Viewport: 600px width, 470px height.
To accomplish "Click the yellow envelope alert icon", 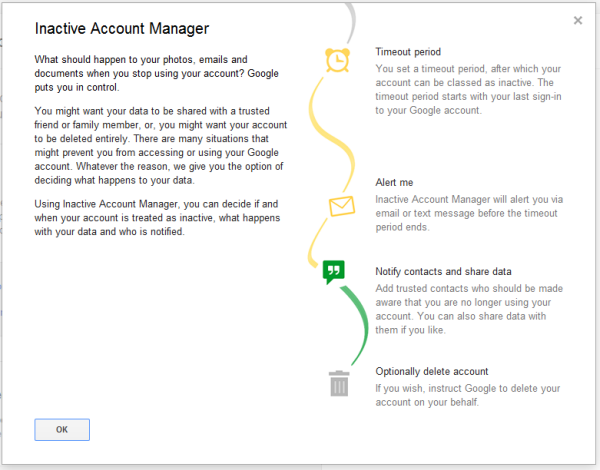I will (341, 206).
